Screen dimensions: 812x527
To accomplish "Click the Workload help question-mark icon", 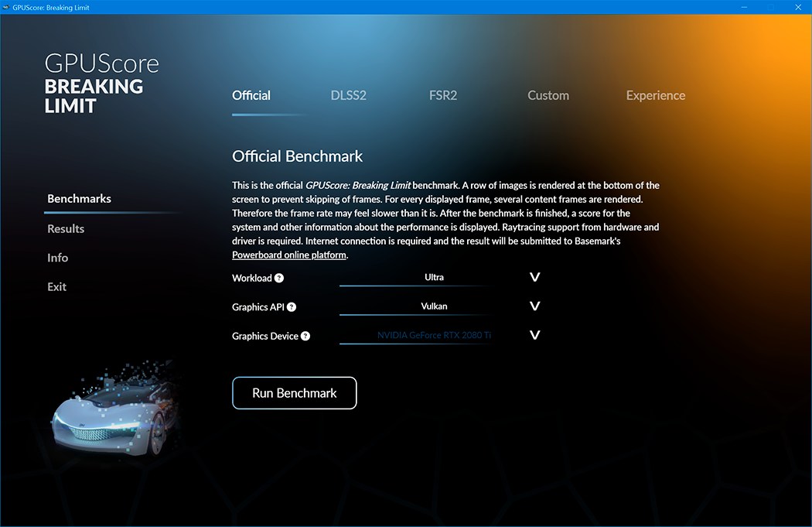I will tap(279, 278).
